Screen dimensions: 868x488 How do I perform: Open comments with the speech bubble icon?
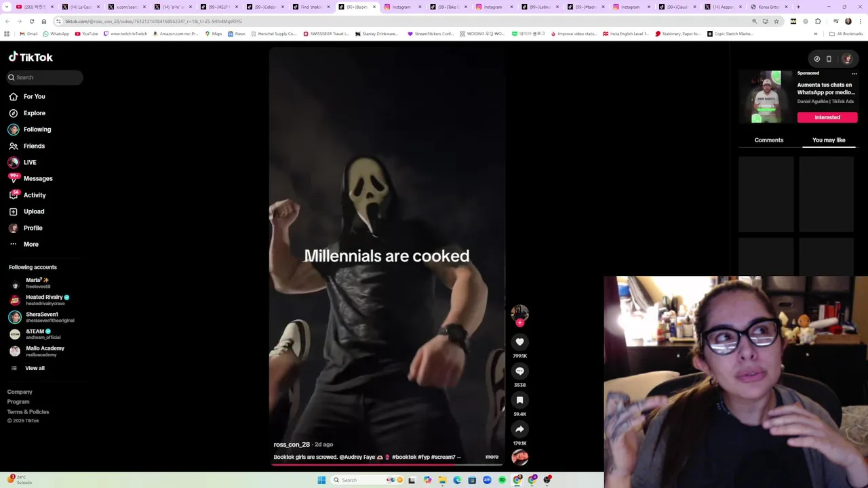pyautogui.click(x=519, y=371)
